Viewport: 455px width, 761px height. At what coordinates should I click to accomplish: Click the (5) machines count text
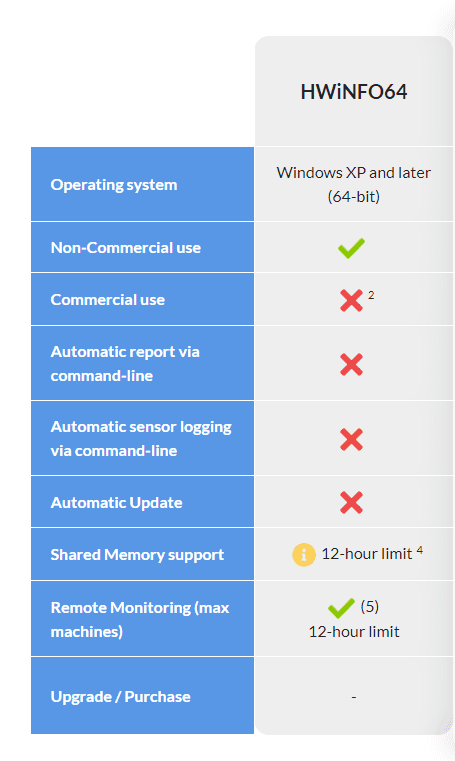coord(370,606)
